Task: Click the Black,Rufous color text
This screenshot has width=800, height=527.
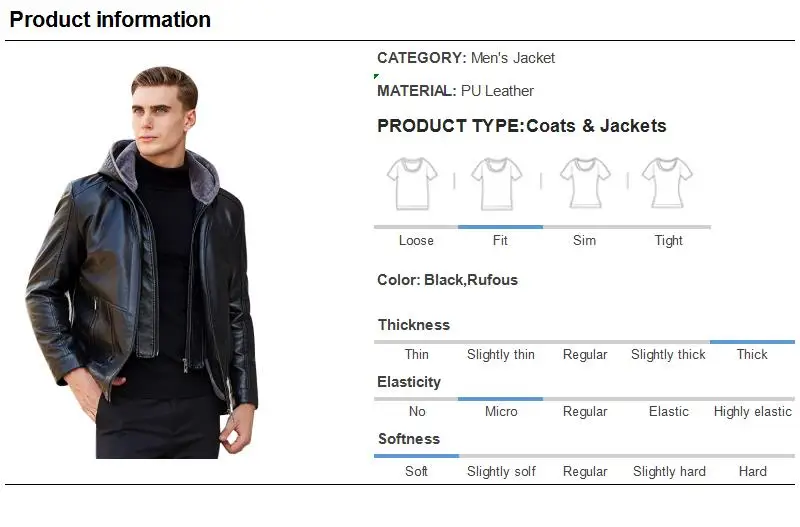Action: coord(471,280)
